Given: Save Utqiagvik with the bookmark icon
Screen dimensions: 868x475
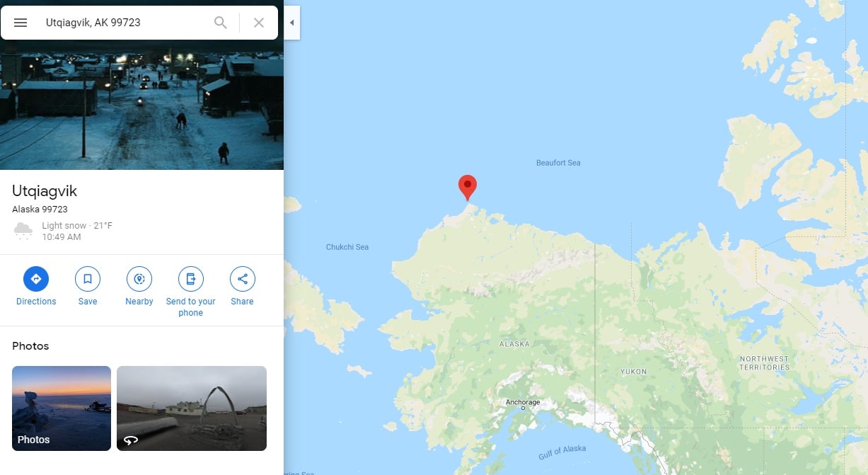Looking at the screenshot, I should [88, 279].
